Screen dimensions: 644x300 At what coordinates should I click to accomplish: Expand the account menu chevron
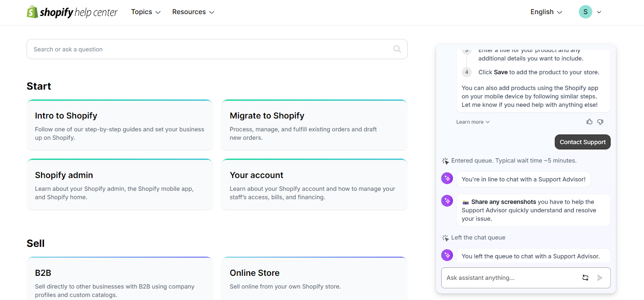pyautogui.click(x=599, y=12)
